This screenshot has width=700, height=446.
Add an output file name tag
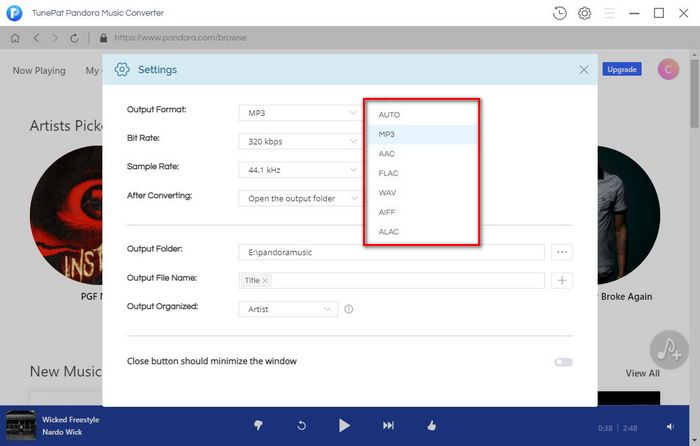point(562,280)
